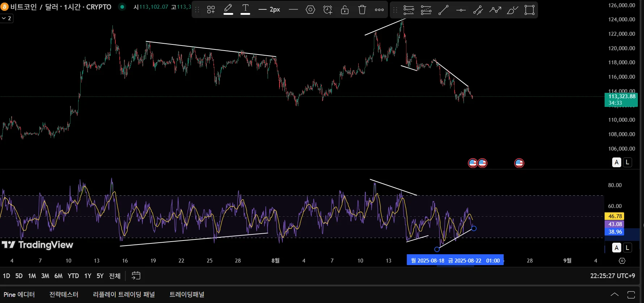Viewport: 644px width, 303px height.
Task: Toggle the lock on selected drawing
Action: point(345,10)
